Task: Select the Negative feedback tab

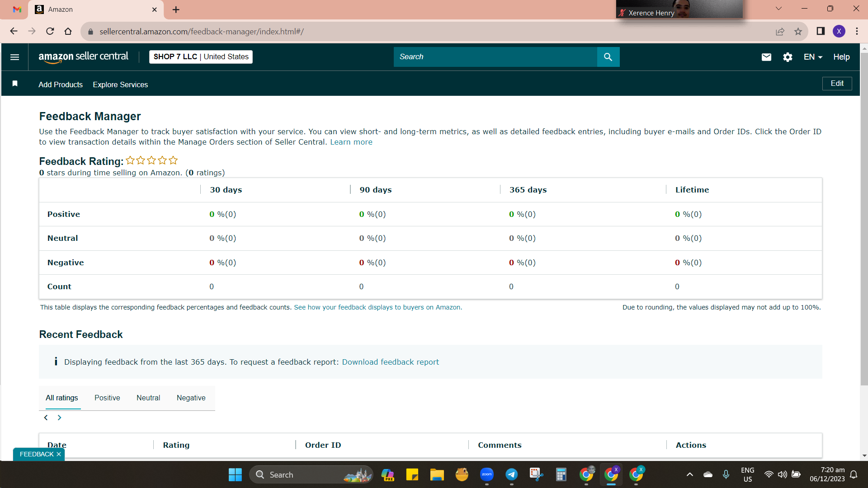Action: (191, 398)
